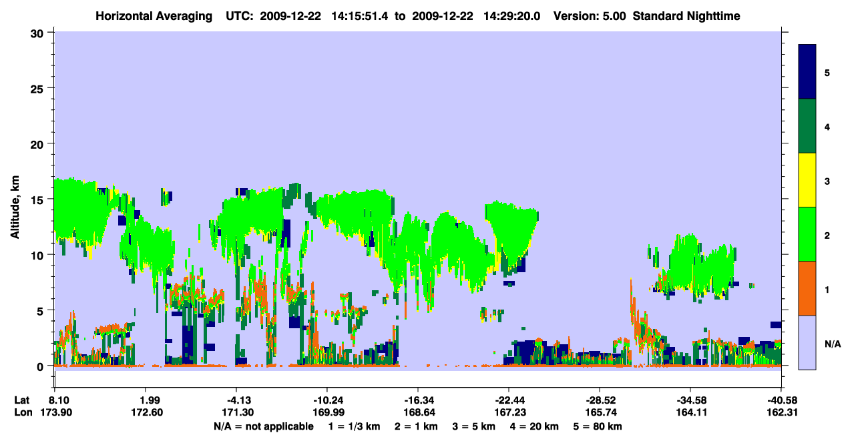Click the dark green legend swatch labeled 4
Screen dimensions: 868x445
click(807, 126)
